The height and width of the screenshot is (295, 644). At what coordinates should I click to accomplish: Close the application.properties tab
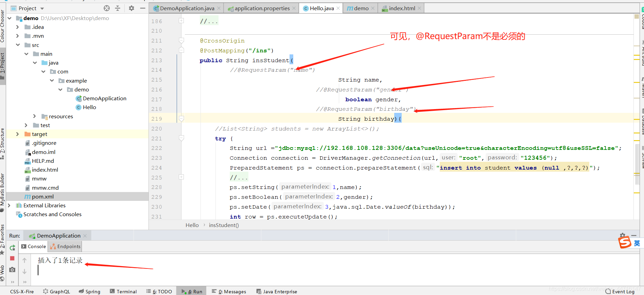click(294, 8)
